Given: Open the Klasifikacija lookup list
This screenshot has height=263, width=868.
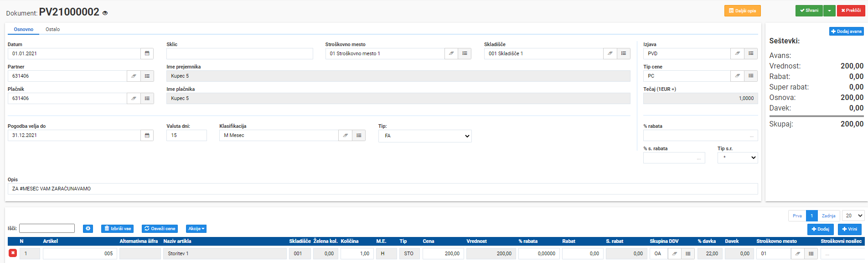Looking at the screenshot, I should [359, 135].
